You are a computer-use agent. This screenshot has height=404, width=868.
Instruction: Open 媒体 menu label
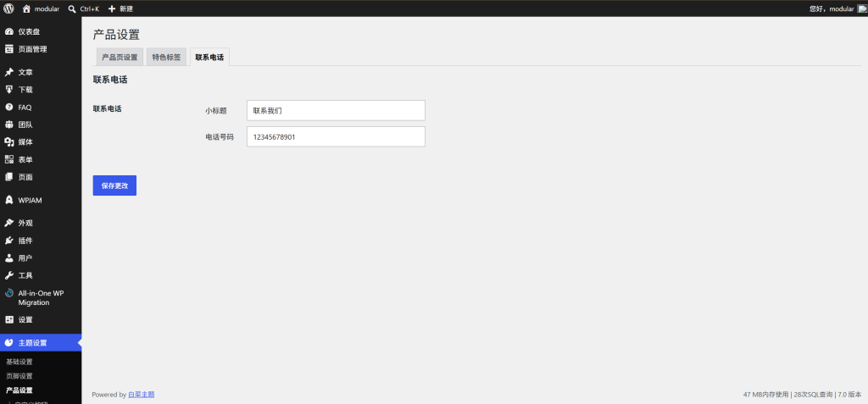click(25, 142)
